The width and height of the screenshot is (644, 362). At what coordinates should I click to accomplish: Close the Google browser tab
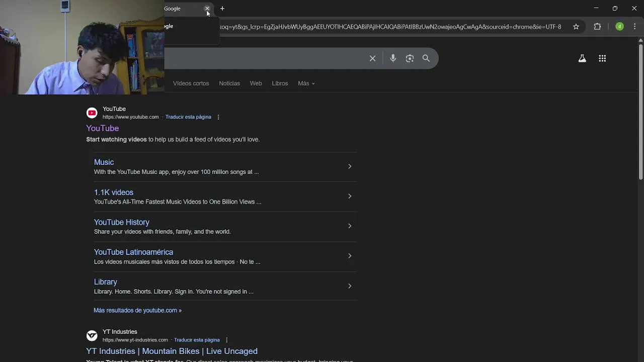[x=207, y=9]
